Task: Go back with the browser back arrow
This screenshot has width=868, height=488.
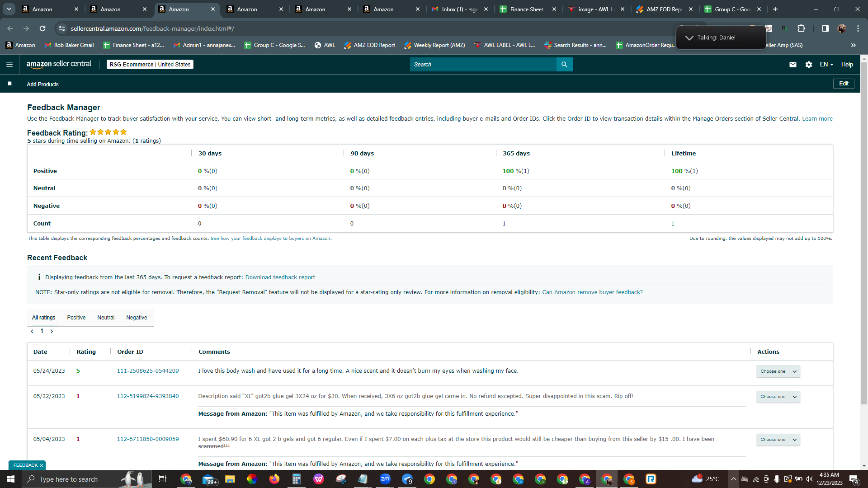Action: [x=10, y=28]
